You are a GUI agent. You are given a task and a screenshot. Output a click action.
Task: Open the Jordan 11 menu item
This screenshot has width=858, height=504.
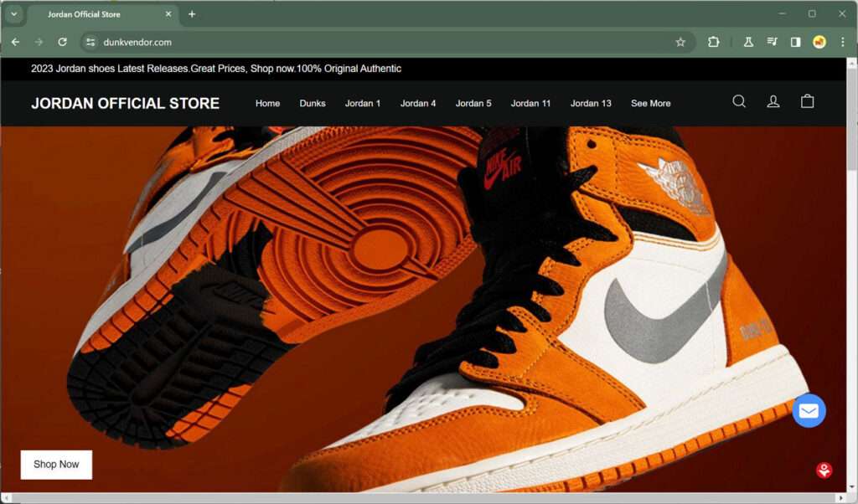pos(530,103)
